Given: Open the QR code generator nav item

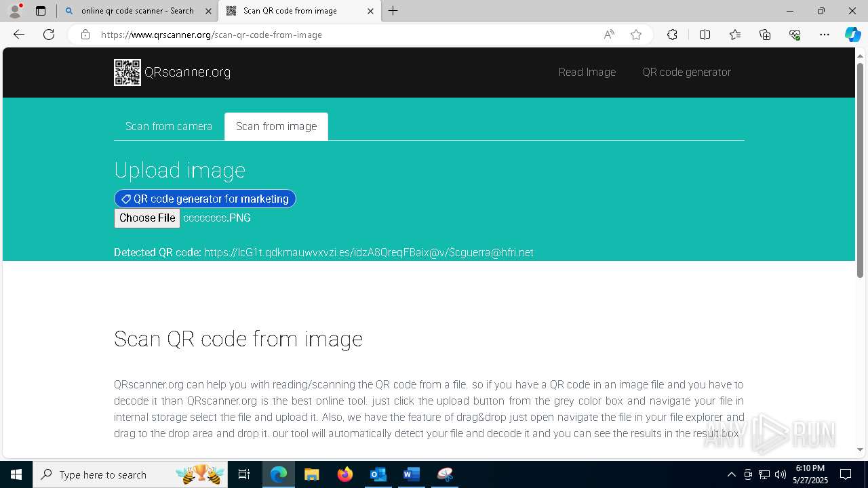Looking at the screenshot, I should coord(687,73).
